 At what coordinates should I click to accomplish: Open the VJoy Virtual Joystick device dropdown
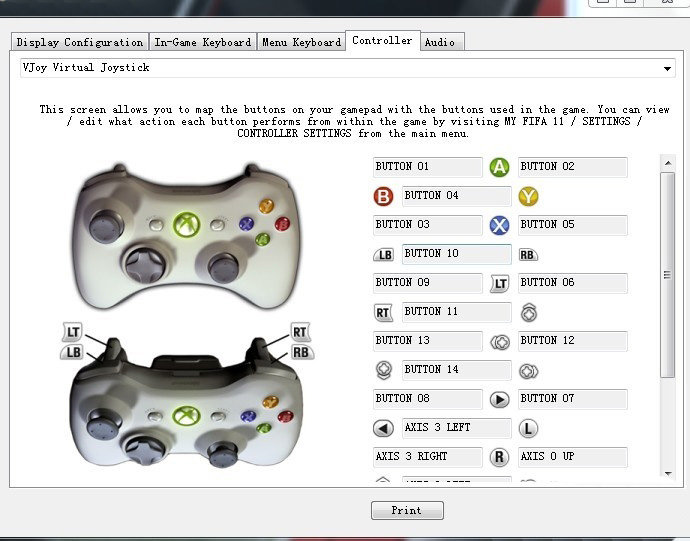click(x=348, y=68)
